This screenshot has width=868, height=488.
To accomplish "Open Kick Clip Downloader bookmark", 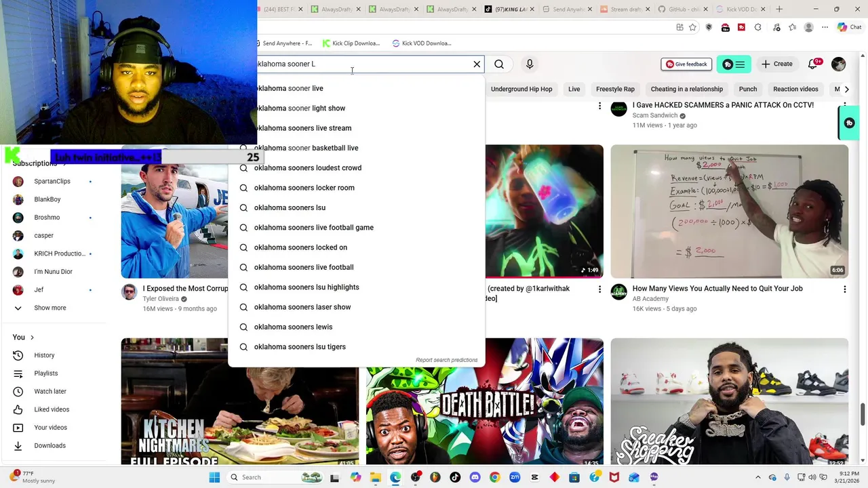I will tap(351, 43).
